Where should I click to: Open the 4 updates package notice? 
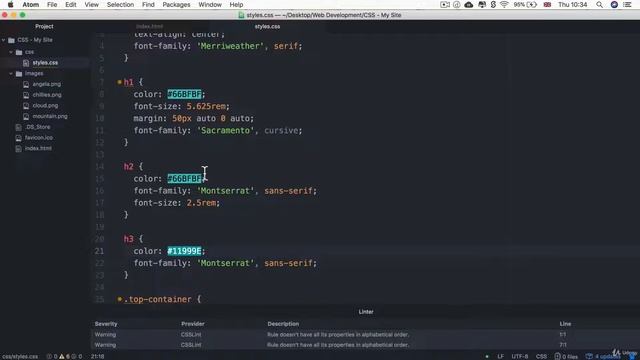pos(604,356)
